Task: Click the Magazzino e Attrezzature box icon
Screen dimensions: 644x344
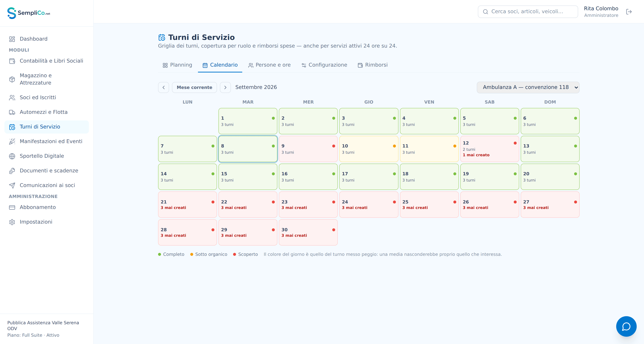Action: click(12, 79)
